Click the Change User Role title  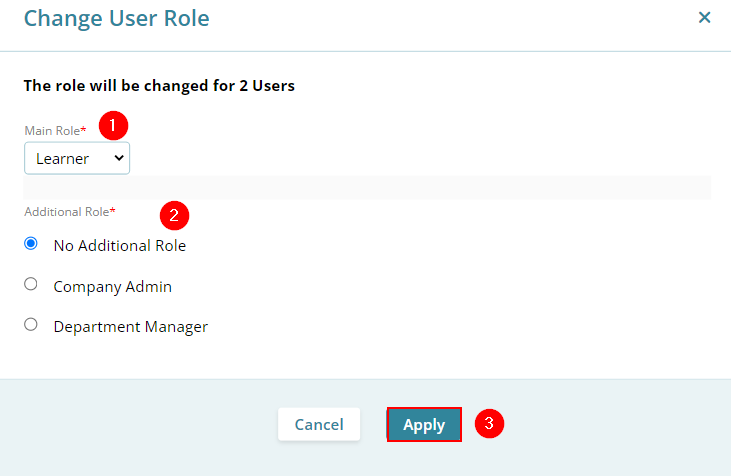(x=117, y=19)
